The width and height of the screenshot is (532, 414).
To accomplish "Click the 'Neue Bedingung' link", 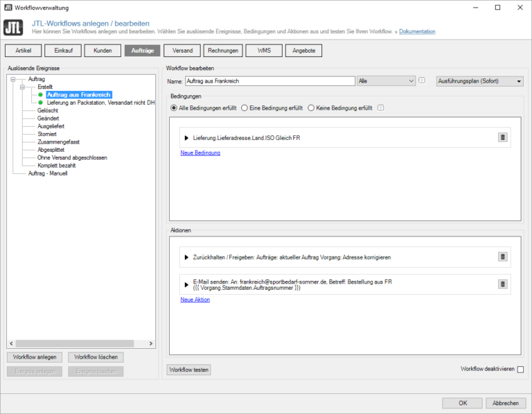I will [200, 153].
